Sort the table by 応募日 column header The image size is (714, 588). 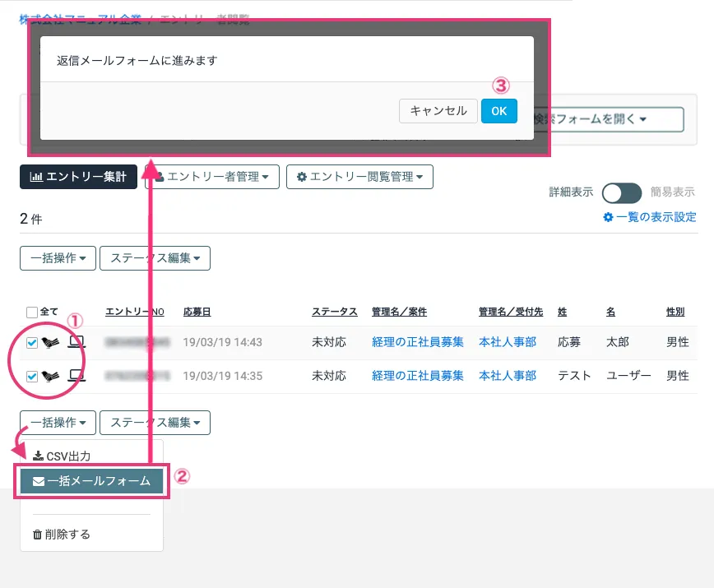[x=197, y=312]
